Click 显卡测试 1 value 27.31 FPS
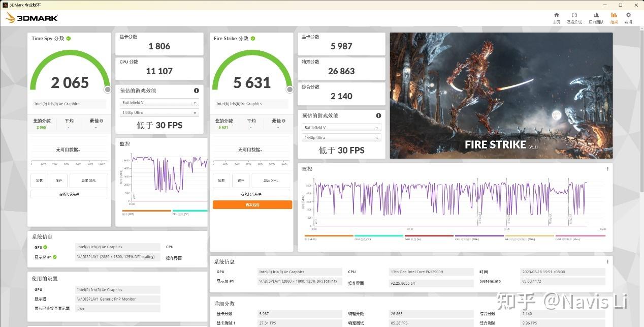Screen dimensions: 644x327 [x=300, y=323]
